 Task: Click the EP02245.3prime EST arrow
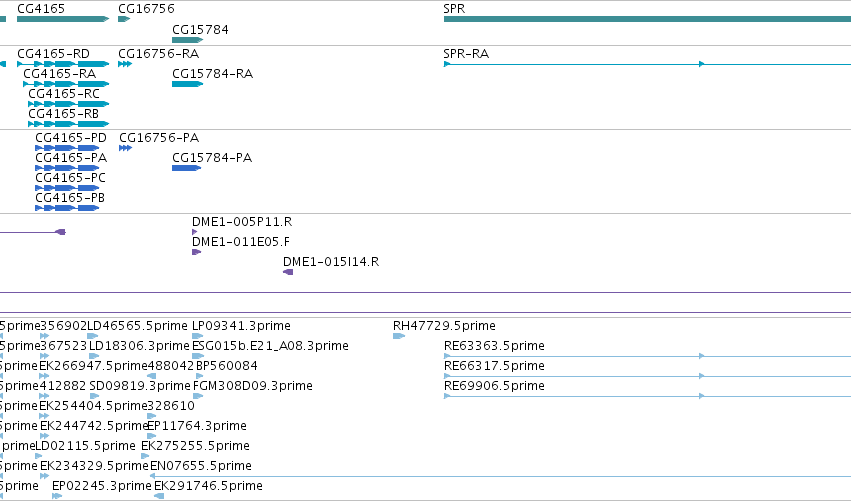[x=57, y=496]
